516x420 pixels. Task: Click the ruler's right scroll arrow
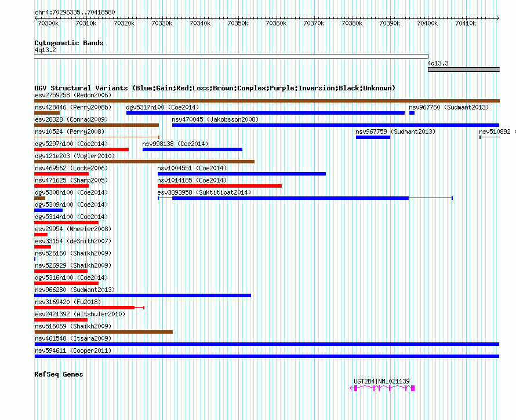point(497,18)
